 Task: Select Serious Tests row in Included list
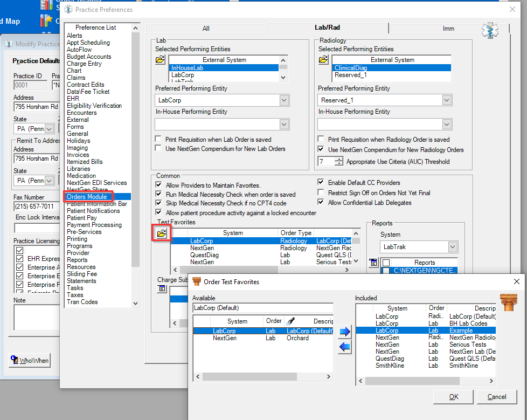(x=426, y=345)
